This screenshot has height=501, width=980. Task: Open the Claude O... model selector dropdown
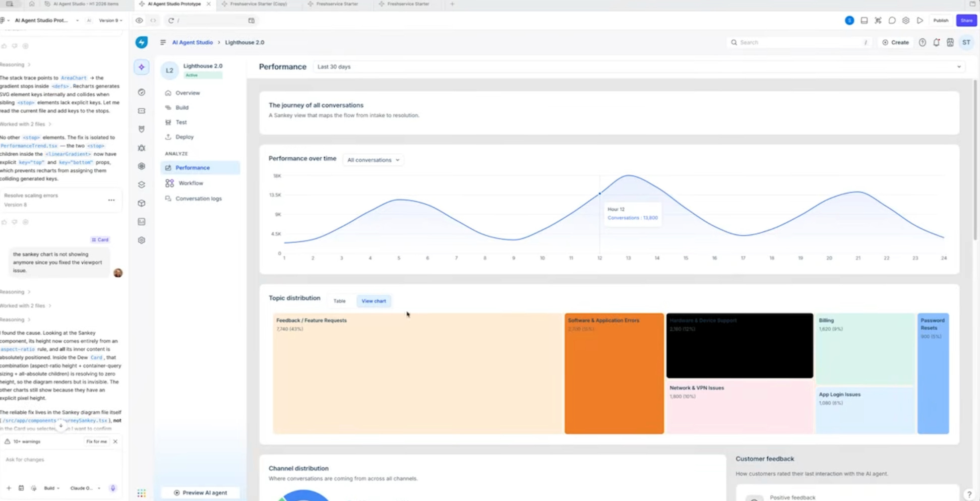point(85,488)
